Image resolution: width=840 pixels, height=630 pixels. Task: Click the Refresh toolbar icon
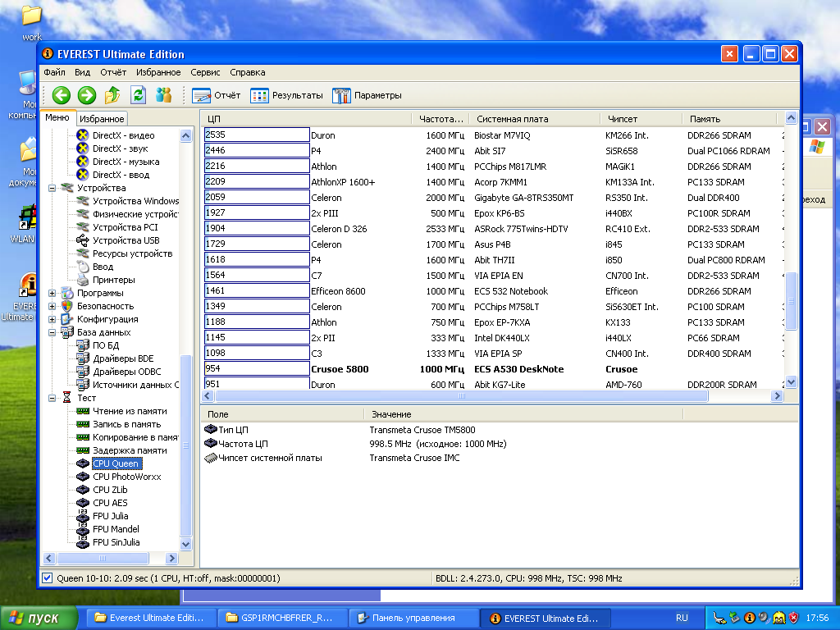pos(138,95)
